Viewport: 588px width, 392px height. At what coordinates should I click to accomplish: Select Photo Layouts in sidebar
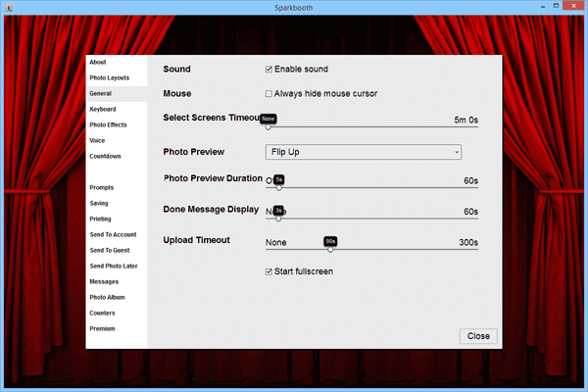110,77
